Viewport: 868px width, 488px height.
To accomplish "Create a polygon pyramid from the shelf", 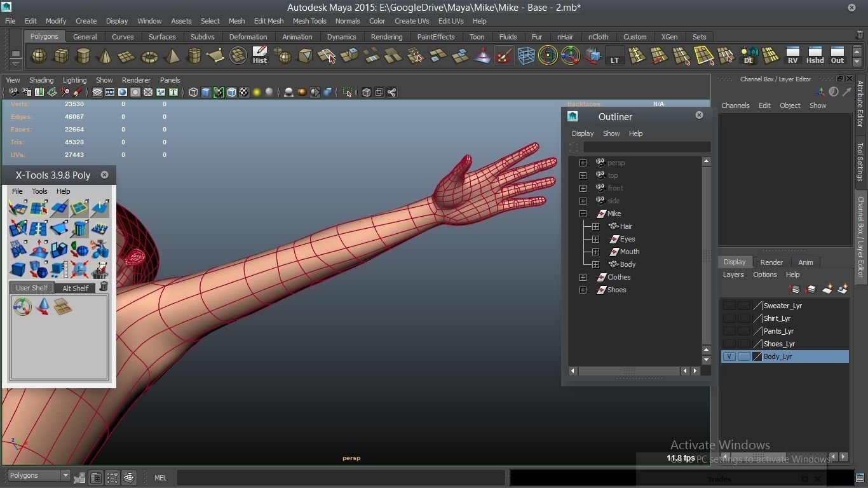I will point(172,56).
